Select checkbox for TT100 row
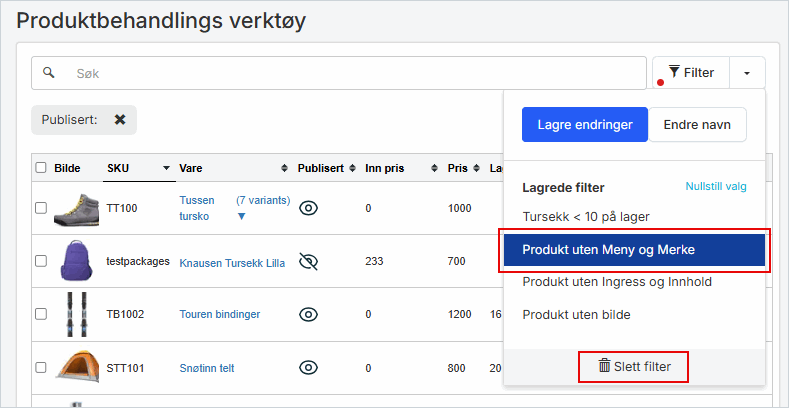789x408 pixels. click(41, 208)
